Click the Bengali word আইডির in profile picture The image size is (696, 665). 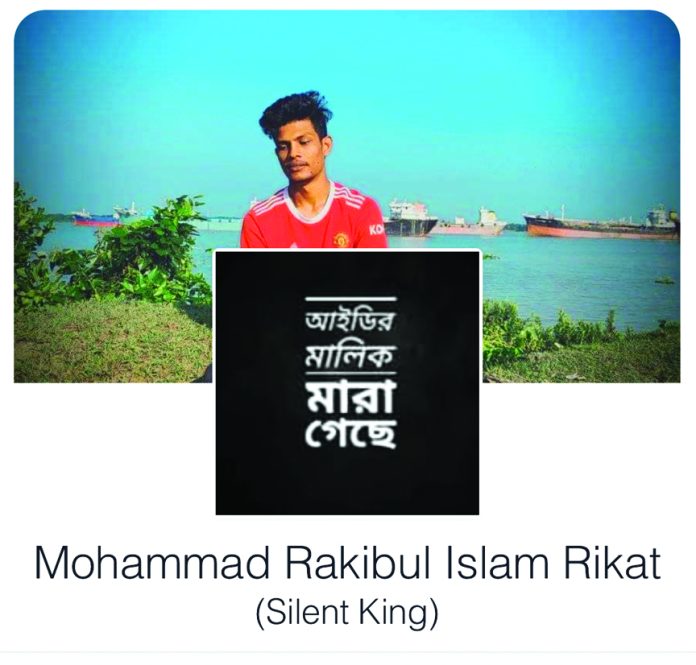pos(350,321)
